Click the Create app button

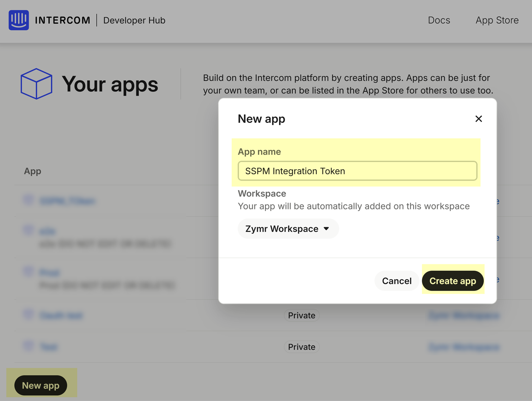(453, 281)
